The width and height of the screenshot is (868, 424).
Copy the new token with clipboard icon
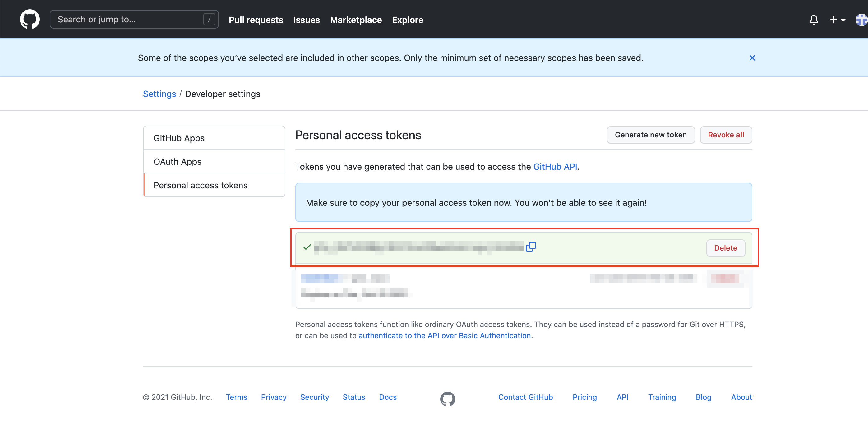coord(531,247)
